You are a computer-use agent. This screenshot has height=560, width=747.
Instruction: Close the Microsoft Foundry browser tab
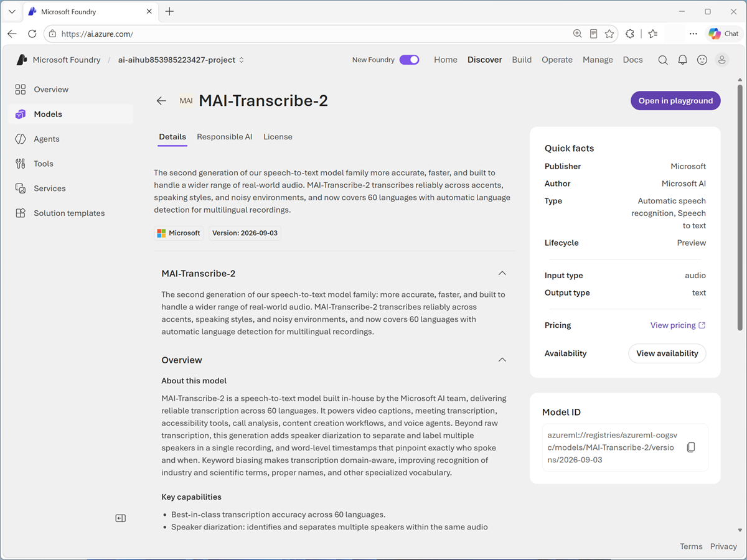[x=149, y=11]
